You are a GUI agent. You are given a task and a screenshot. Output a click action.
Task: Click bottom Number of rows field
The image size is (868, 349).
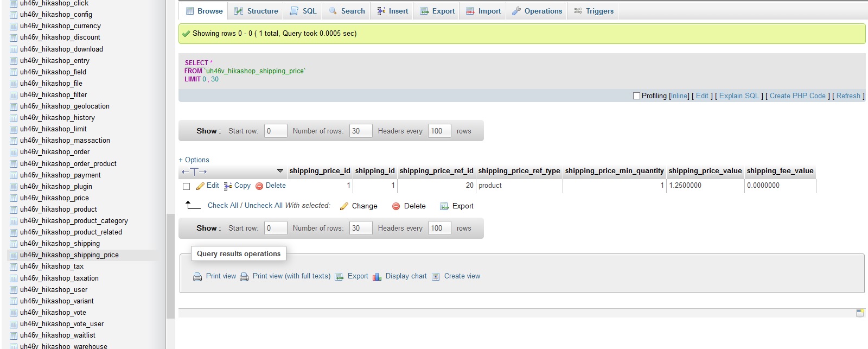click(361, 228)
